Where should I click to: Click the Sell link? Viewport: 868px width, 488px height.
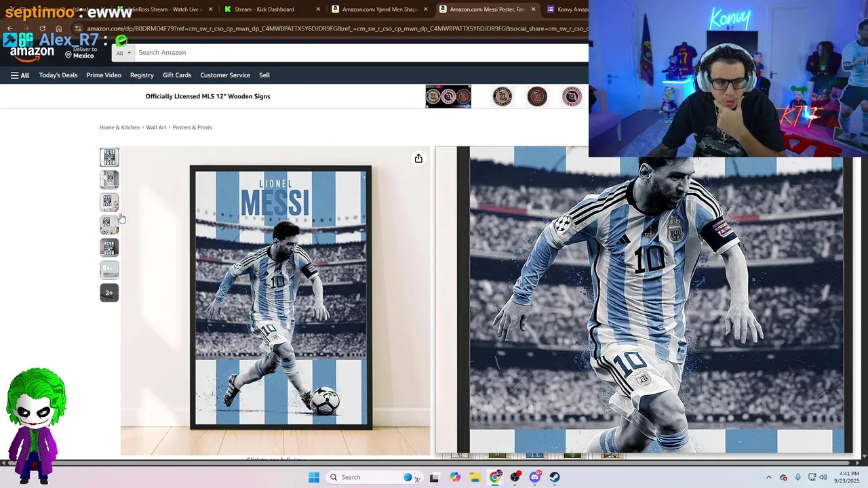[x=264, y=75]
